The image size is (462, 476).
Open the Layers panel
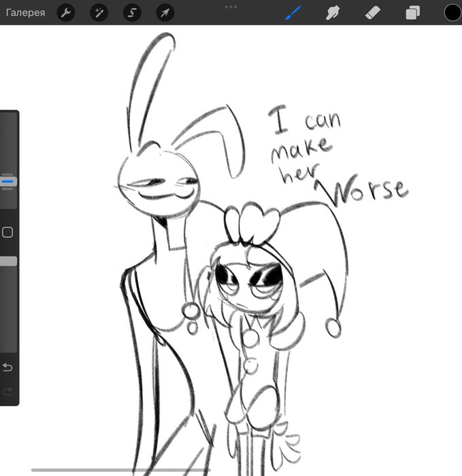[413, 13]
